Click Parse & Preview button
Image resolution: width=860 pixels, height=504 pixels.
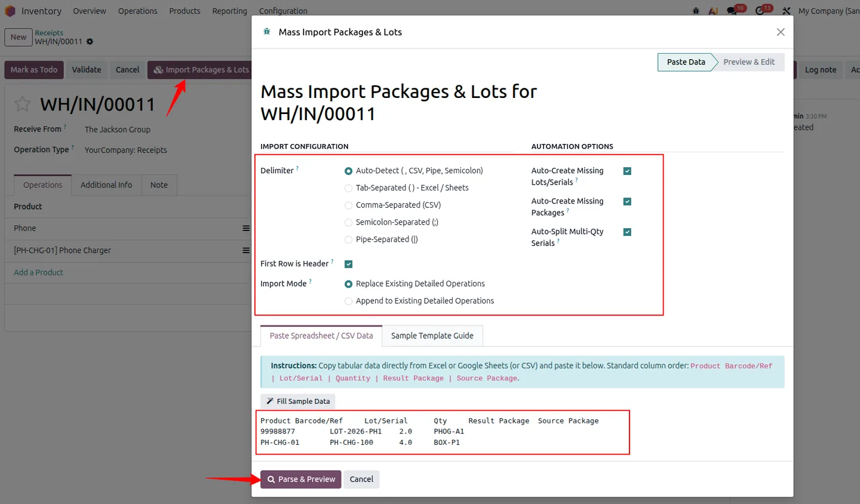coord(300,480)
